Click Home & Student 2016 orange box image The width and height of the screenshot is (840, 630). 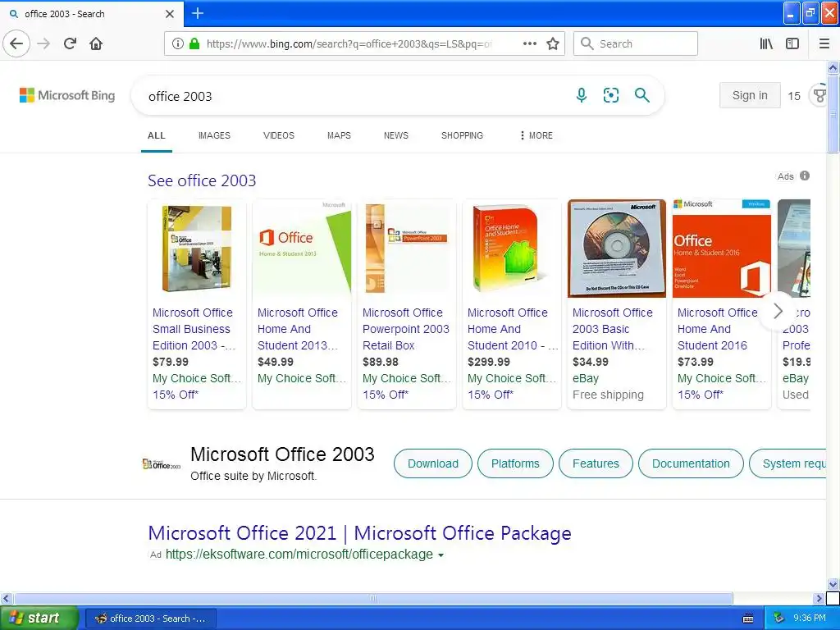(722, 249)
